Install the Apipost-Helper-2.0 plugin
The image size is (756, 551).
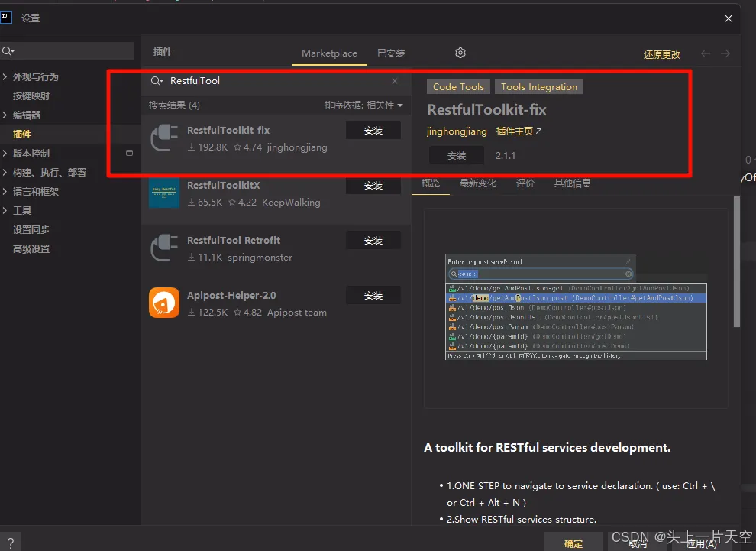373,295
